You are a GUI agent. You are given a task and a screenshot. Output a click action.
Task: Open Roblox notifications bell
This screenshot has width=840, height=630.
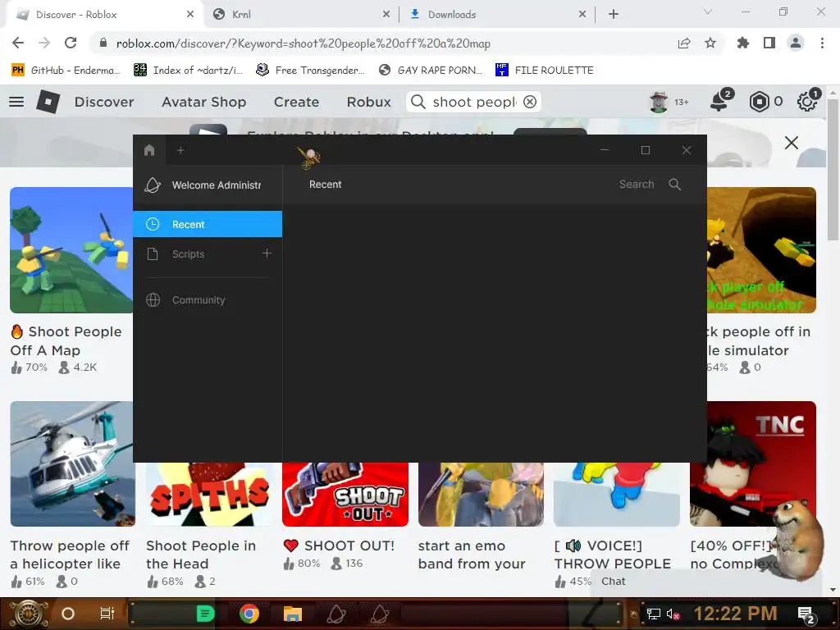(719, 101)
